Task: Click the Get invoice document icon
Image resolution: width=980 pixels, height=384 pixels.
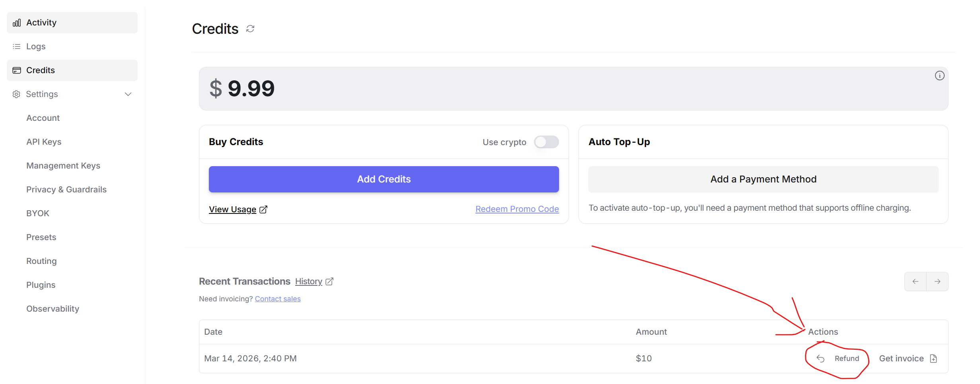Action: [x=933, y=359]
